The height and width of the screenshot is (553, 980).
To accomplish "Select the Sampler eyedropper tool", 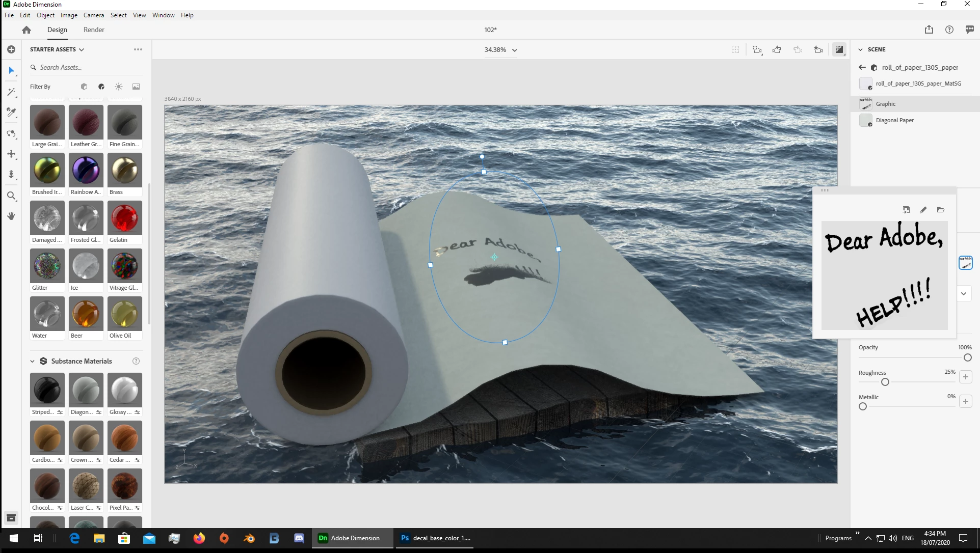I will [11, 113].
